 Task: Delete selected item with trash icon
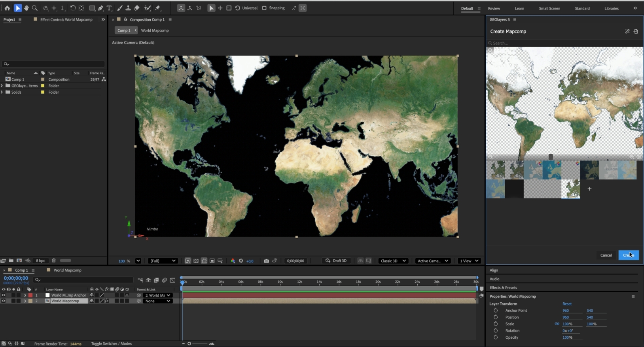pos(54,260)
